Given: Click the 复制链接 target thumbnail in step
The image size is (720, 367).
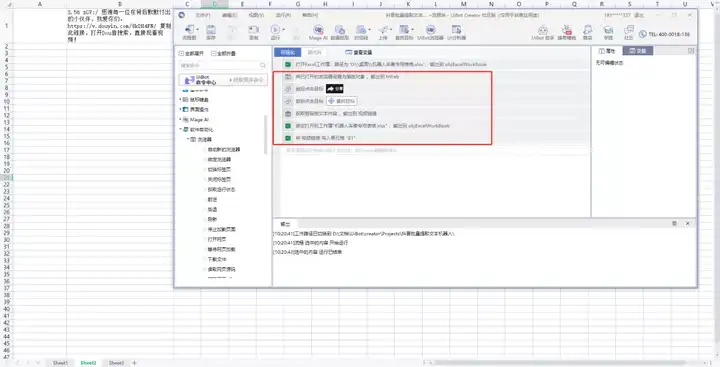Looking at the screenshot, I should click(342, 101).
